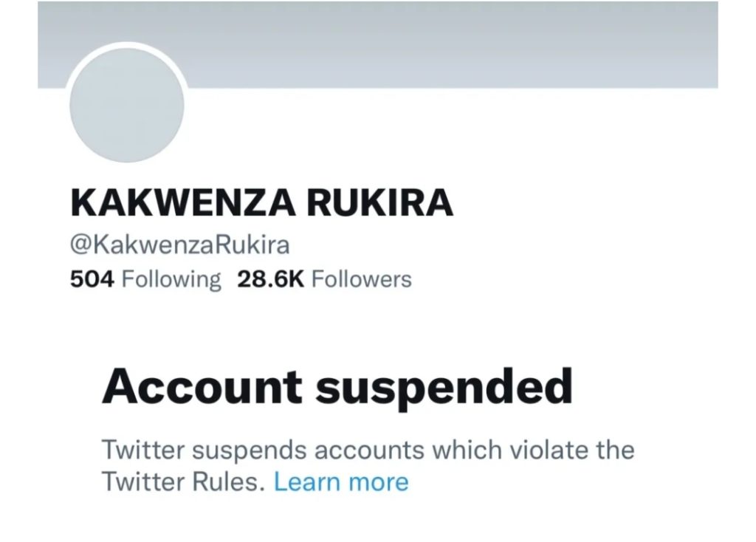Click the Twitter Rules text

(x=182, y=482)
